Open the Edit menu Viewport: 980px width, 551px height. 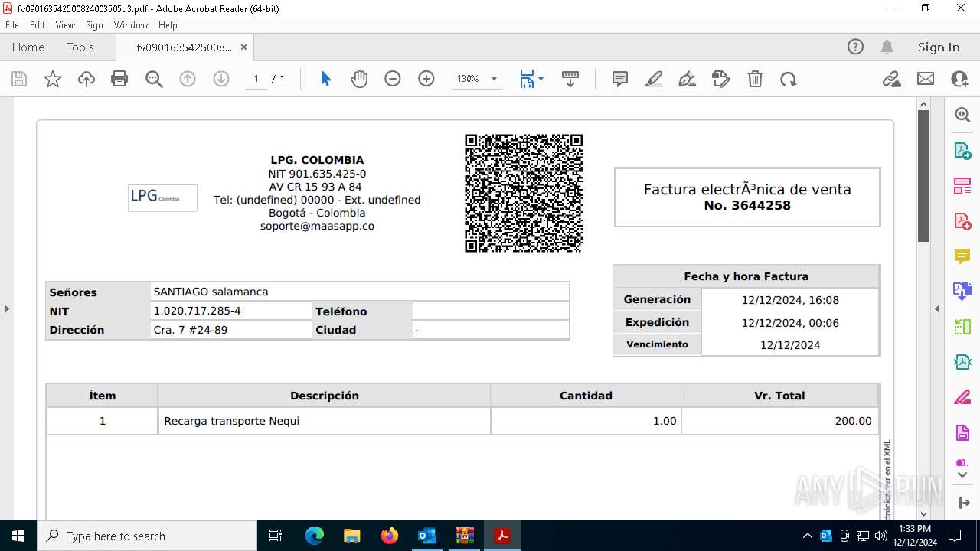38,25
